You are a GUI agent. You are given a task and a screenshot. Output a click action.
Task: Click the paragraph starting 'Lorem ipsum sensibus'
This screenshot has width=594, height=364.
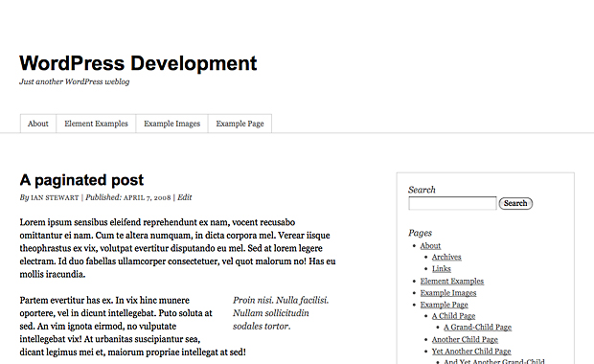coord(177,248)
